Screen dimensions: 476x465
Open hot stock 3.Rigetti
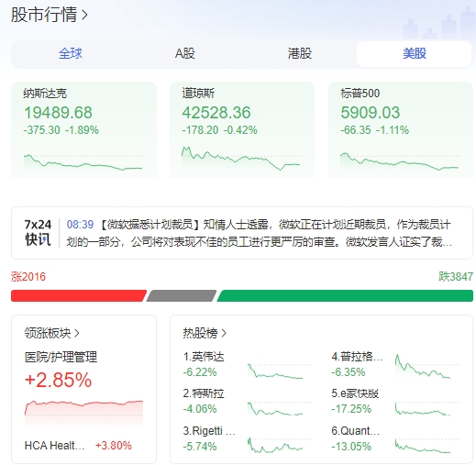pyautogui.click(x=209, y=431)
